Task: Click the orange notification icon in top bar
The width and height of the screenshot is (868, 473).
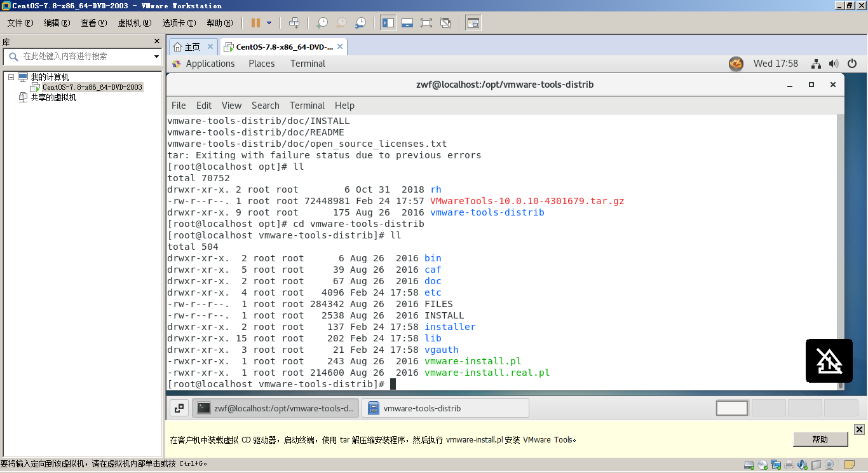Action: (x=736, y=64)
